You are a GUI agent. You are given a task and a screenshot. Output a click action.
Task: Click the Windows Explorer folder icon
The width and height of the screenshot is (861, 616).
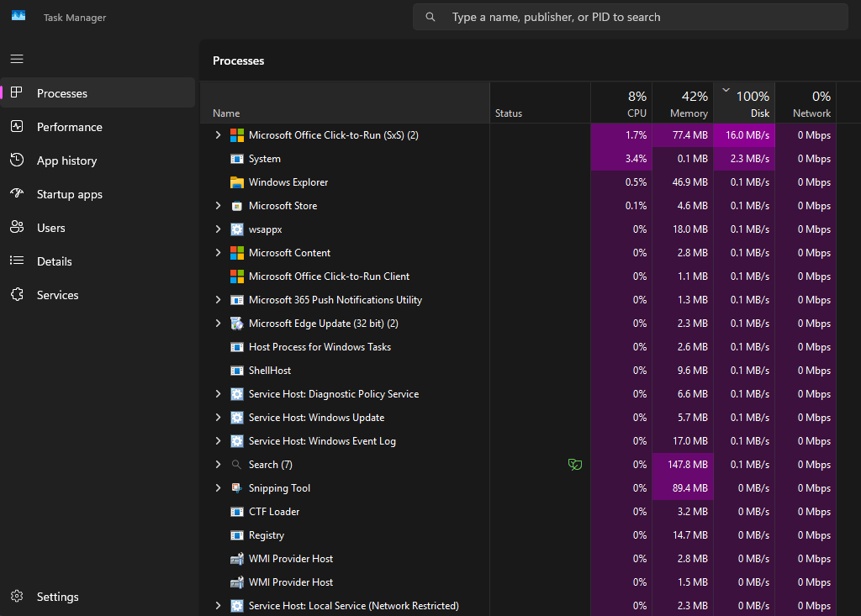236,182
